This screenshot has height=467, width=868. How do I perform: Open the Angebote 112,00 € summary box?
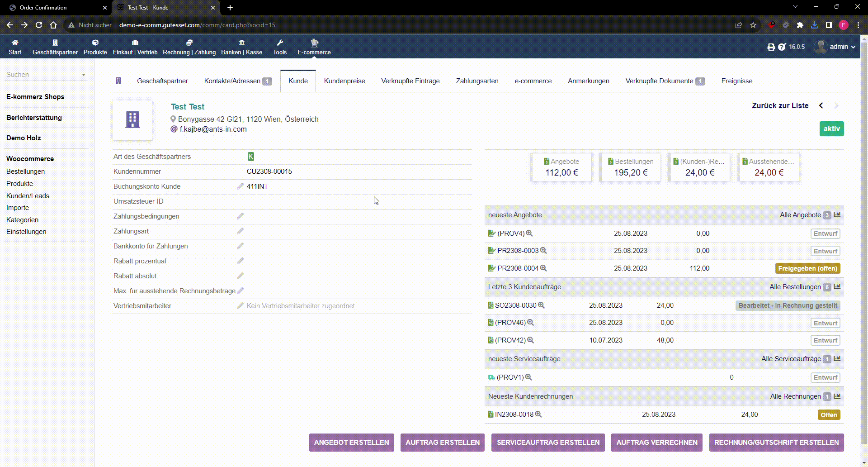pyautogui.click(x=561, y=167)
